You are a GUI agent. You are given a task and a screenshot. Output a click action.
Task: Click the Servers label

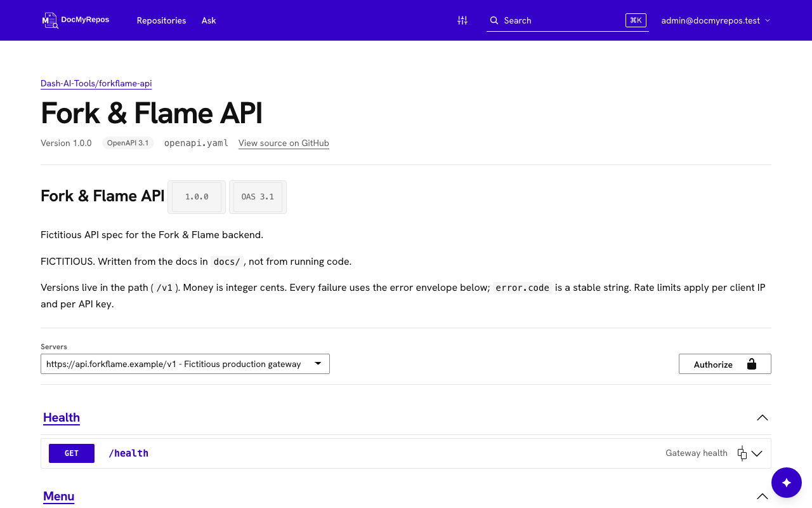pyautogui.click(x=54, y=347)
